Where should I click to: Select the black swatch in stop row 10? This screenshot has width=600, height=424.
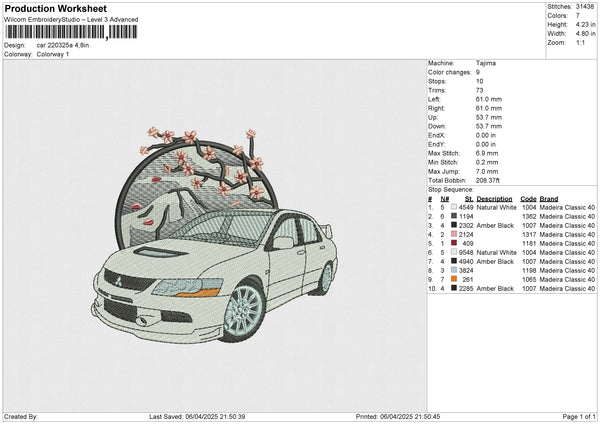coord(454,288)
